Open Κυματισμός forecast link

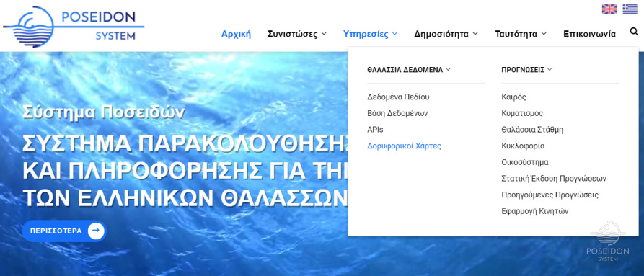522,113
